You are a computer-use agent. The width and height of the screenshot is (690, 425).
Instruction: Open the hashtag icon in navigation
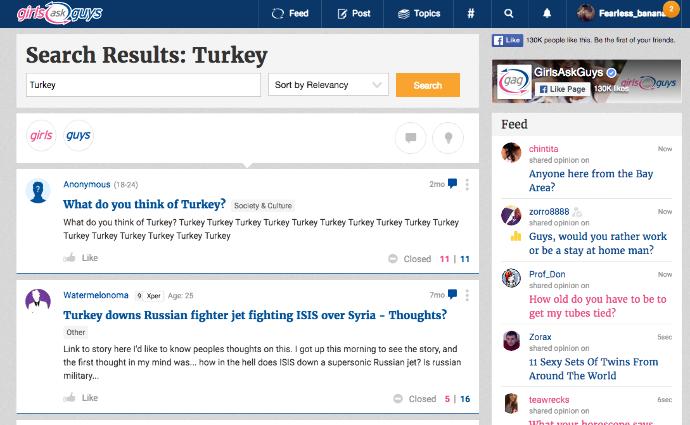tap(471, 14)
